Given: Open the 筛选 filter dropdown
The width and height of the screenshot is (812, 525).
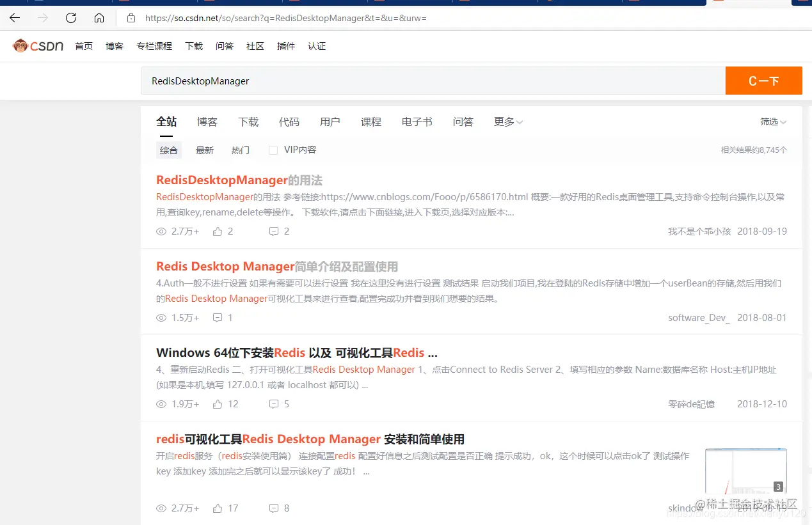Looking at the screenshot, I should click(x=773, y=121).
